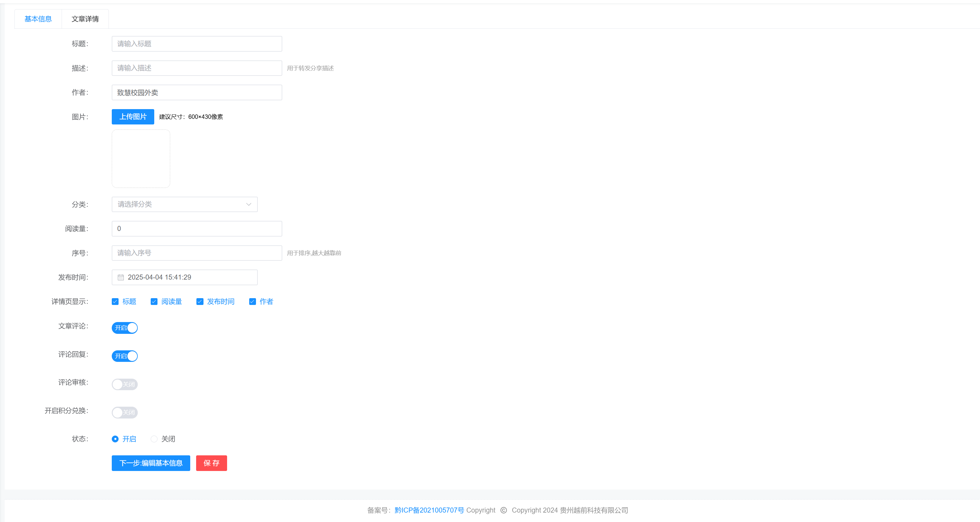Open the 黔ICP备2021005707号 link
Image resolution: width=980 pixels, height=522 pixels.
[x=429, y=510]
